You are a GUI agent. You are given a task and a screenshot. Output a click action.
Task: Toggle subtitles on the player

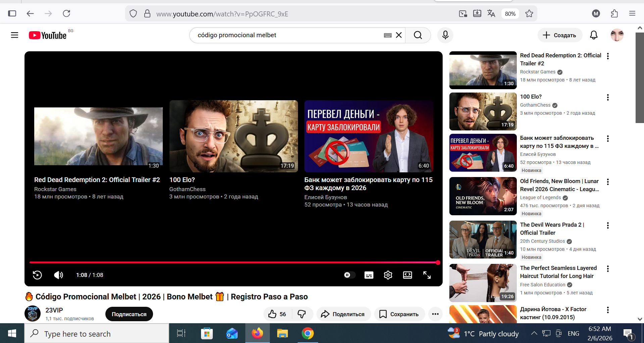tap(369, 275)
